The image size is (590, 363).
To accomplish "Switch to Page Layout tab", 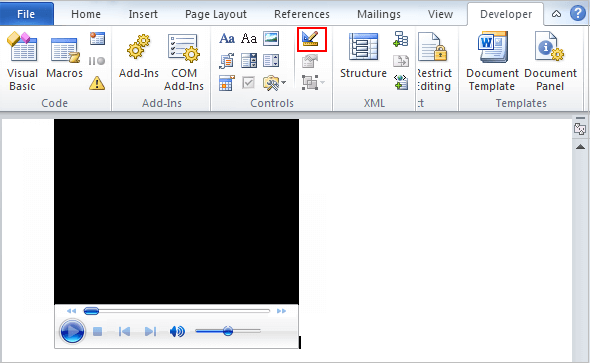I will click(216, 14).
